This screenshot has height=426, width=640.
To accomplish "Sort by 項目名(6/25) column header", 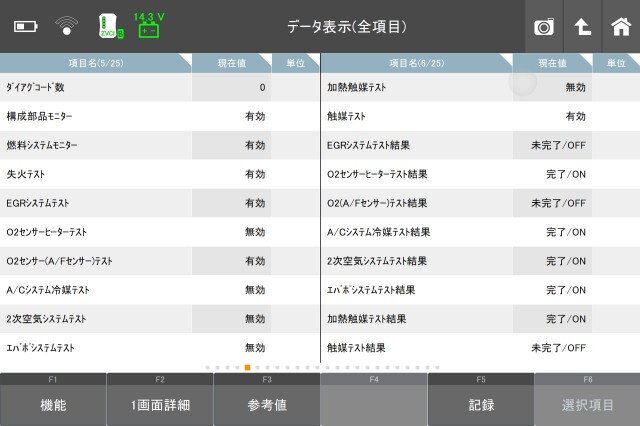I will point(416,63).
